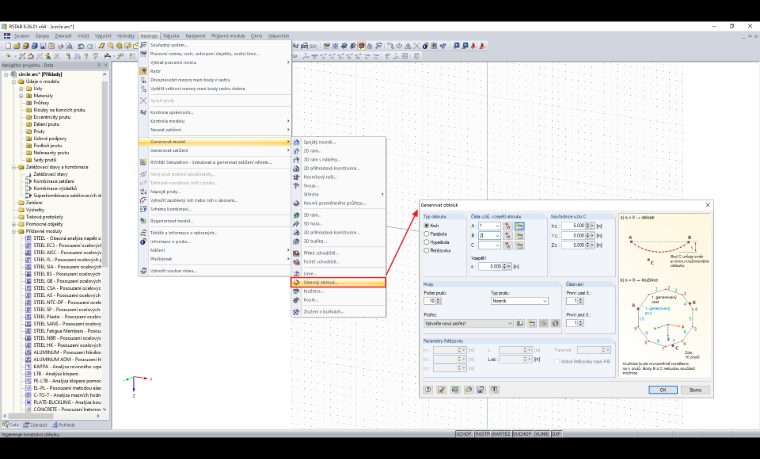
Task: Switch to Data navigator tab
Action: 11,425
